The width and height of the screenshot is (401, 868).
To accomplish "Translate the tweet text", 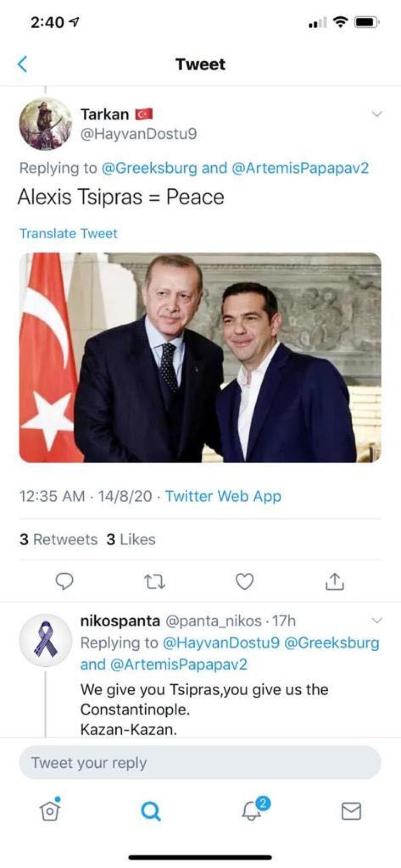I will point(67,233).
